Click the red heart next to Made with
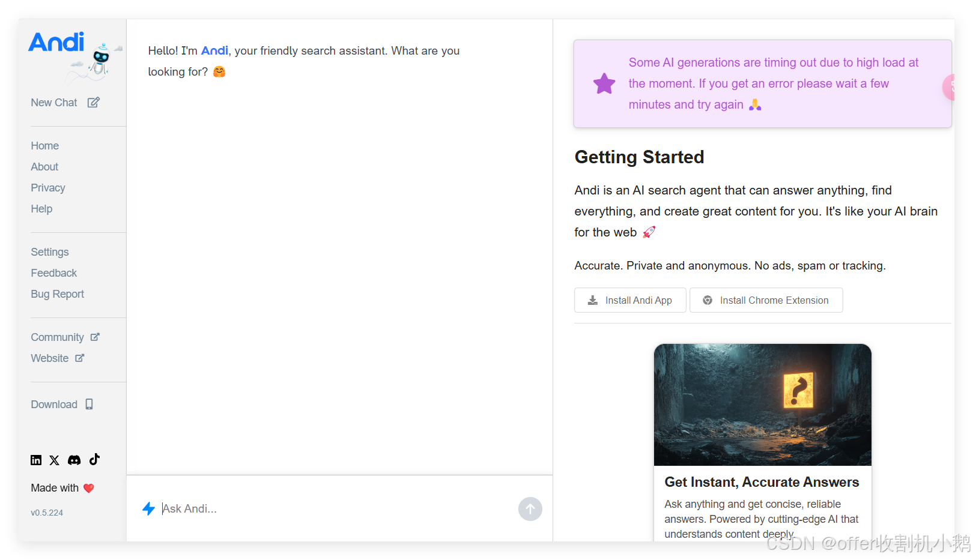973x560 pixels. [89, 488]
